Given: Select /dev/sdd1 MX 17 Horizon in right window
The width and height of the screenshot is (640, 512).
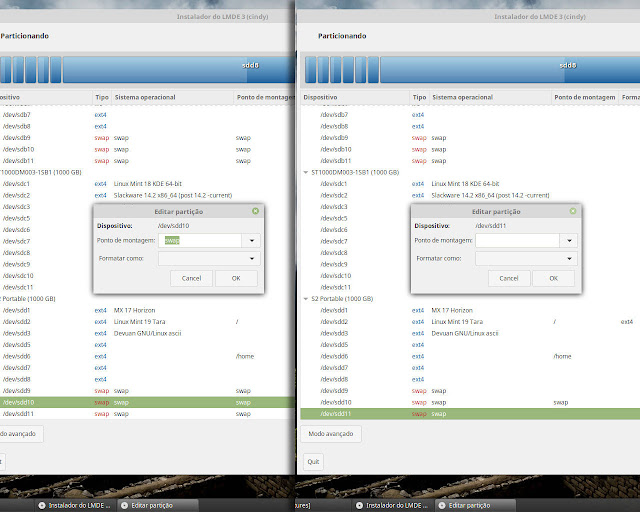Looking at the screenshot, I should tap(470, 310).
